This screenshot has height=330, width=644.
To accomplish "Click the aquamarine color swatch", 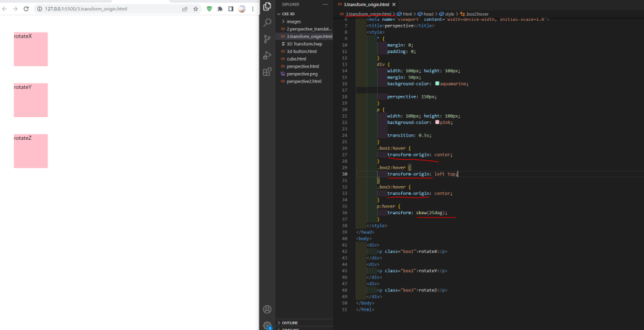I will tap(438, 83).
